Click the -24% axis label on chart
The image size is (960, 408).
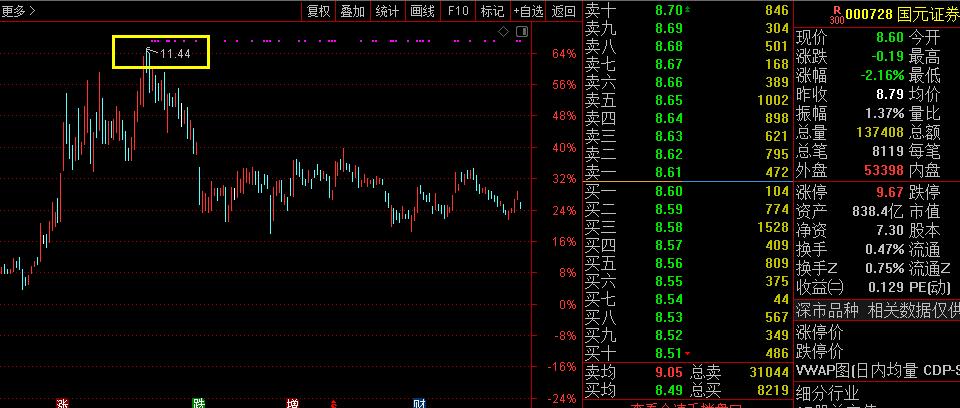[x=560, y=399]
